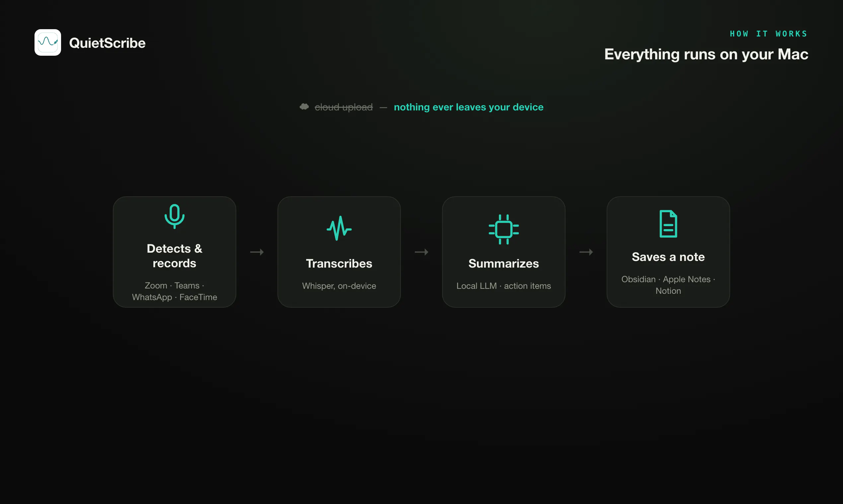Click the QuietScribe app logo icon
This screenshot has height=504, width=843.
pos(47,42)
